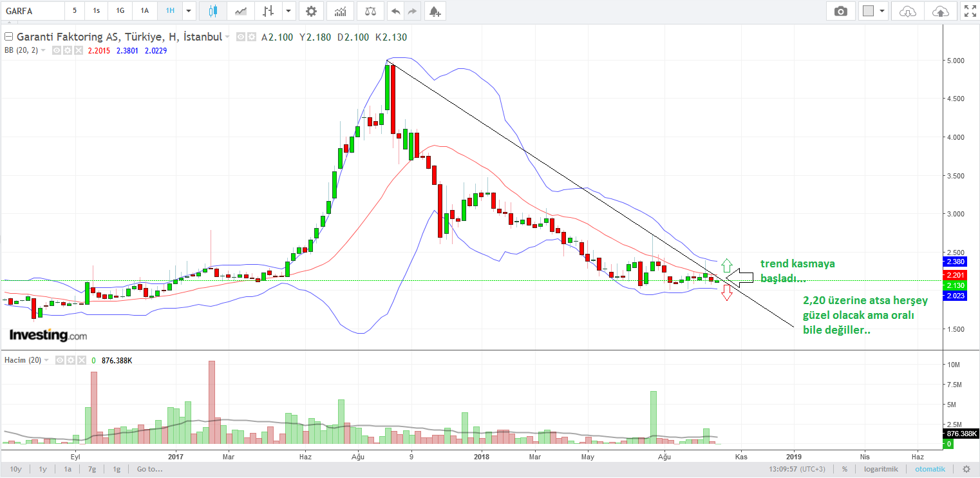Screen dimensions: 980x478
Task: Redo last chart action
Action: [x=413, y=11]
